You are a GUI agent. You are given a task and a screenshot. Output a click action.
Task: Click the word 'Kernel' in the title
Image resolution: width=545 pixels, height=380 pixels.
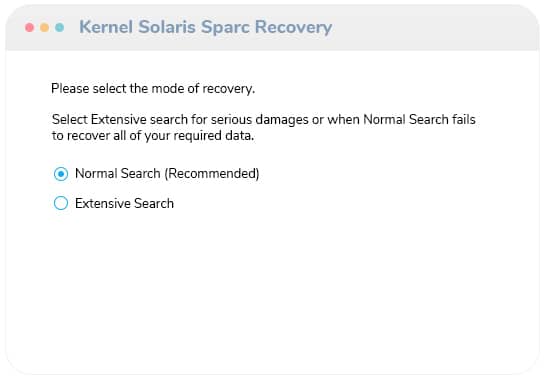[106, 27]
